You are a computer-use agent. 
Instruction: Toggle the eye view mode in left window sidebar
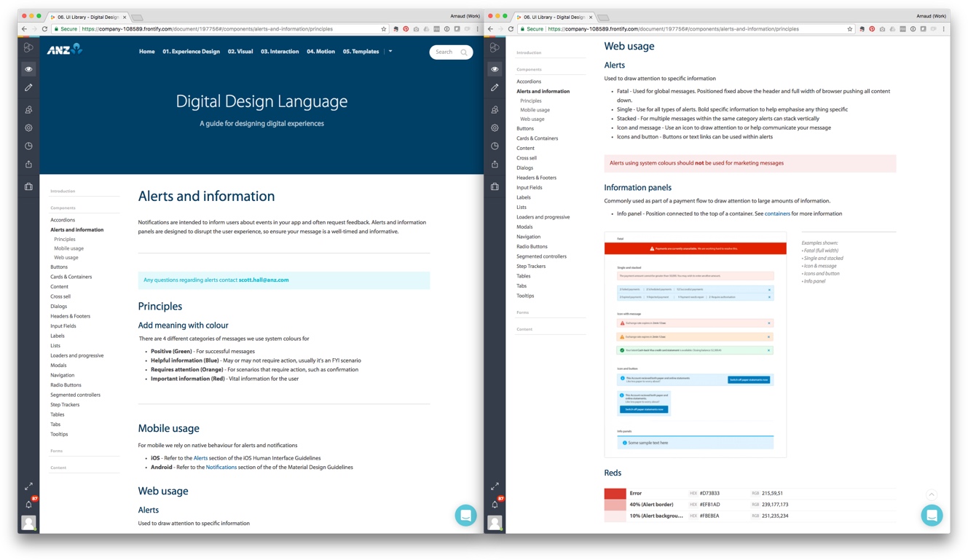[x=28, y=69]
